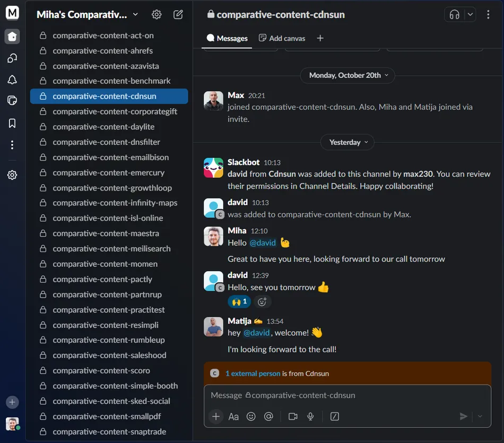Screen dimensions: 504x443
Task: Switch to the Add canvas tab
Action: coord(282,38)
